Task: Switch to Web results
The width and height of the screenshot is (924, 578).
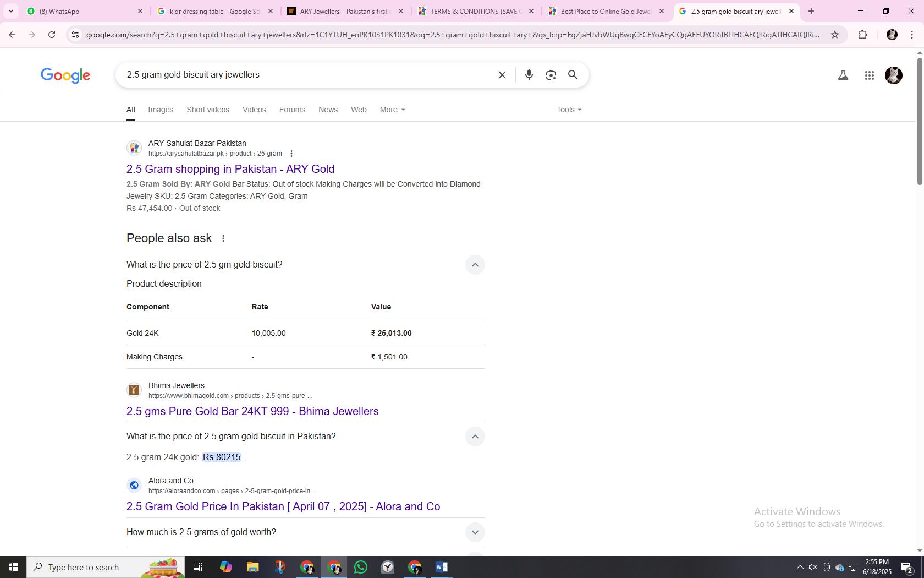Action: (359, 110)
